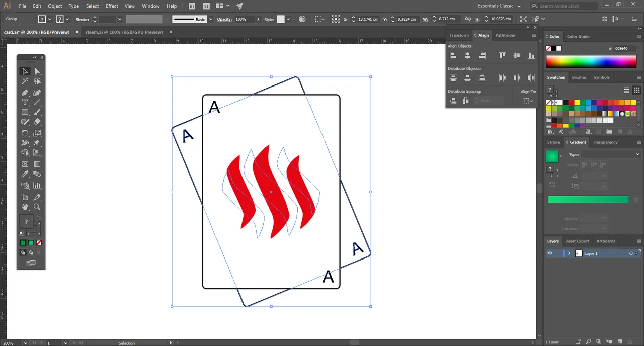Viewport: 644px width, 346px height.
Task: Activate the Type tool
Action: pyautogui.click(x=25, y=102)
